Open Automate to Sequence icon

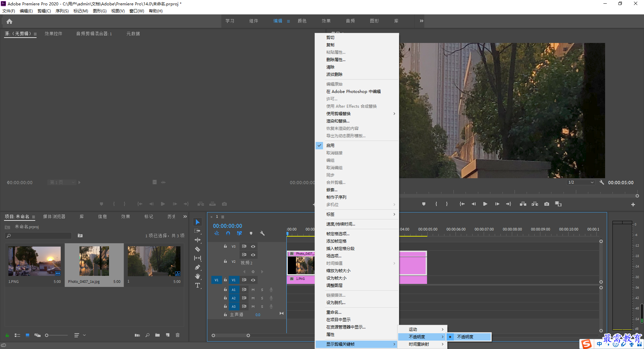point(137,335)
